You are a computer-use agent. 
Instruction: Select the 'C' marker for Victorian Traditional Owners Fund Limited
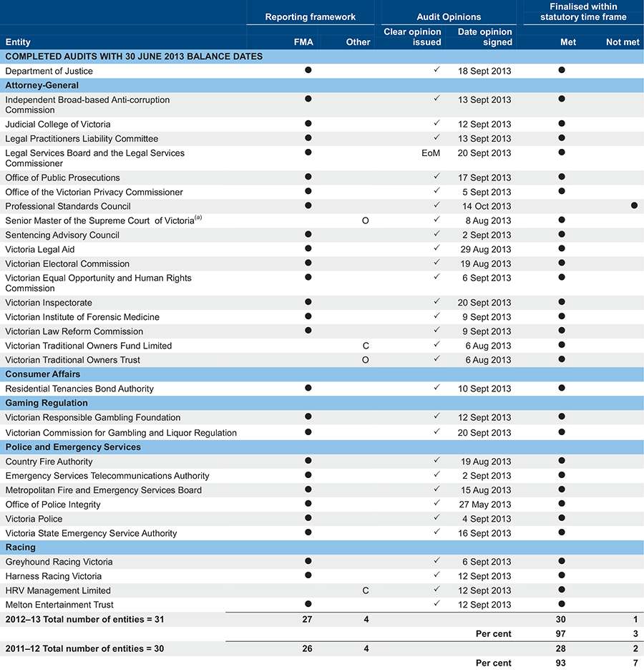(366, 346)
